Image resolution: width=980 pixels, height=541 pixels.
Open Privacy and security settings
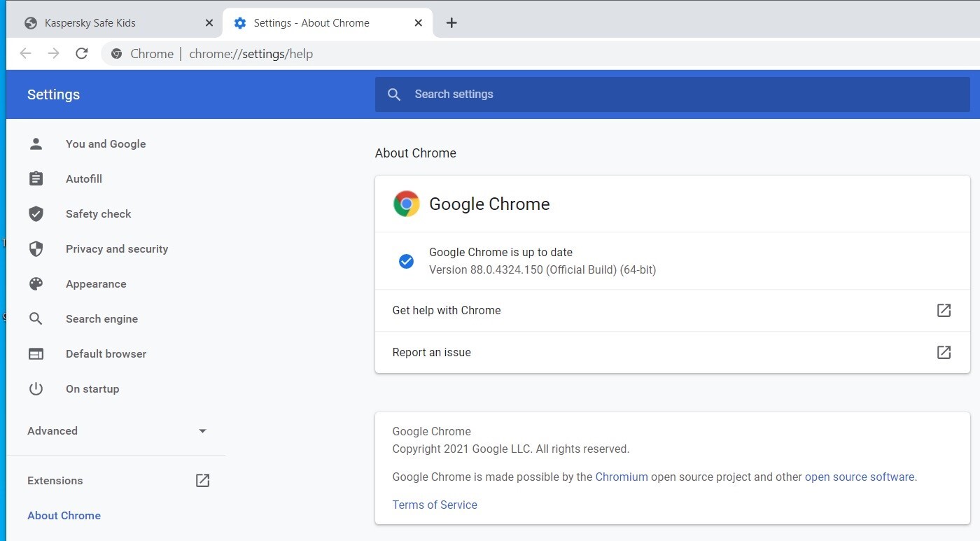[117, 248]
